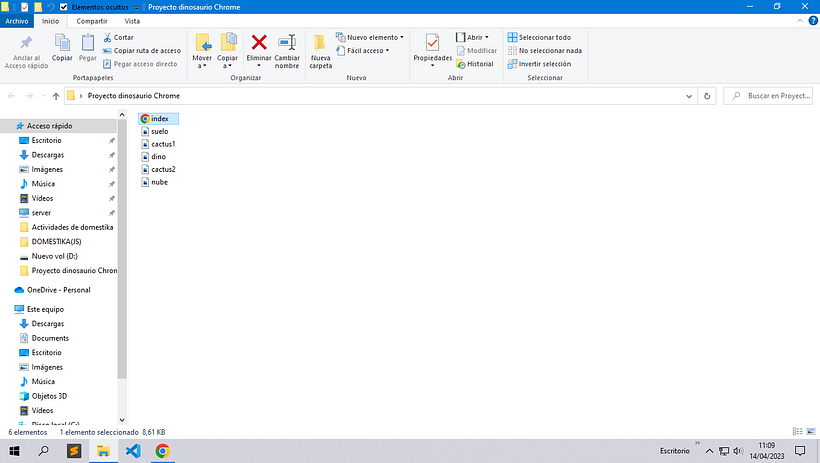Open the Archivo menu
The image size is (820, 463).
(x=17, y=20)
